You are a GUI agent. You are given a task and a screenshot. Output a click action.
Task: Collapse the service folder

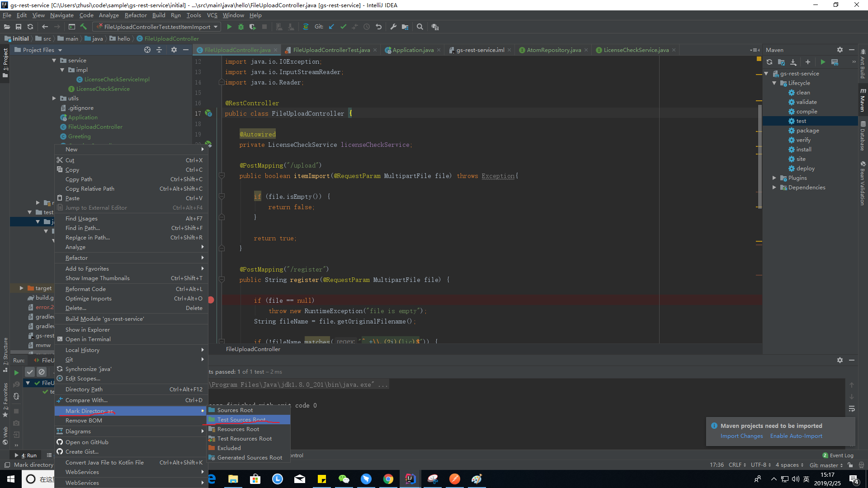[54, 61]
